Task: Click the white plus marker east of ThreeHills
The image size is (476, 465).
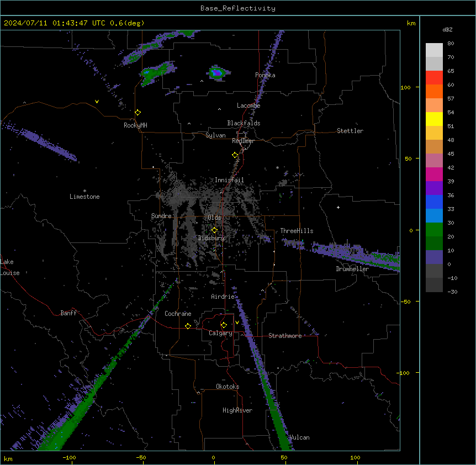Action: 338,207
